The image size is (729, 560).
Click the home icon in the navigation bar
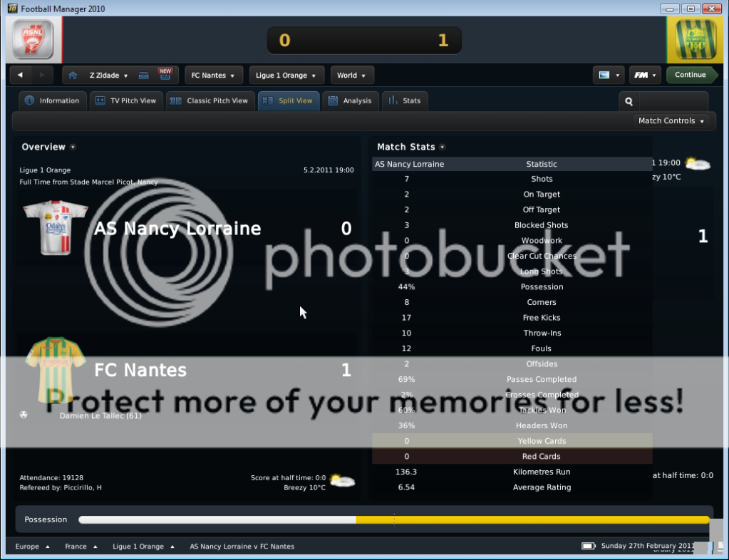click(72, 76)
